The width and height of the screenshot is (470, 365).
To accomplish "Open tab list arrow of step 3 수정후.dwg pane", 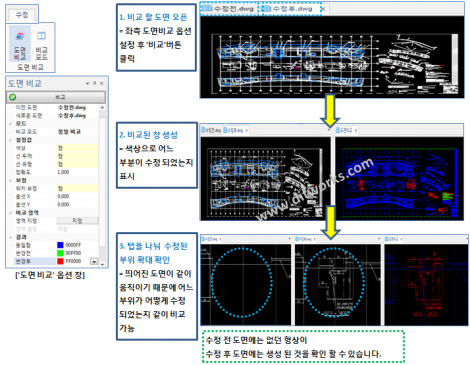I will (379, 239).
